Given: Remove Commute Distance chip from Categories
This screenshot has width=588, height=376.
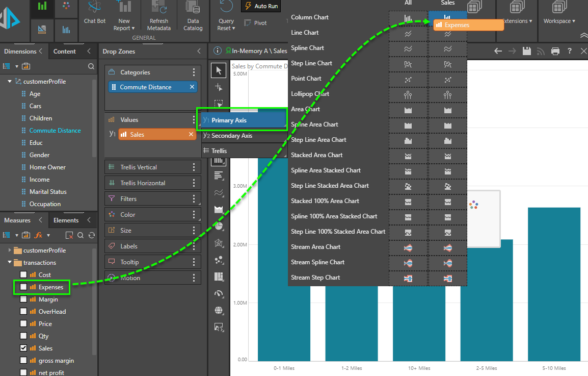Looking at the screenshot, I should pyautogui.click(x=192, y=87).
